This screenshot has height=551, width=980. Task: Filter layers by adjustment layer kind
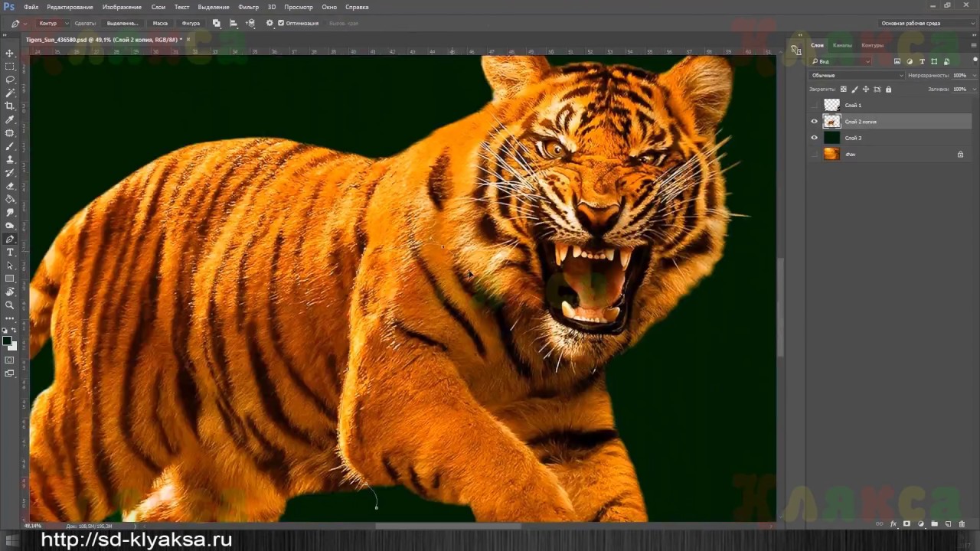coord(910,61)
